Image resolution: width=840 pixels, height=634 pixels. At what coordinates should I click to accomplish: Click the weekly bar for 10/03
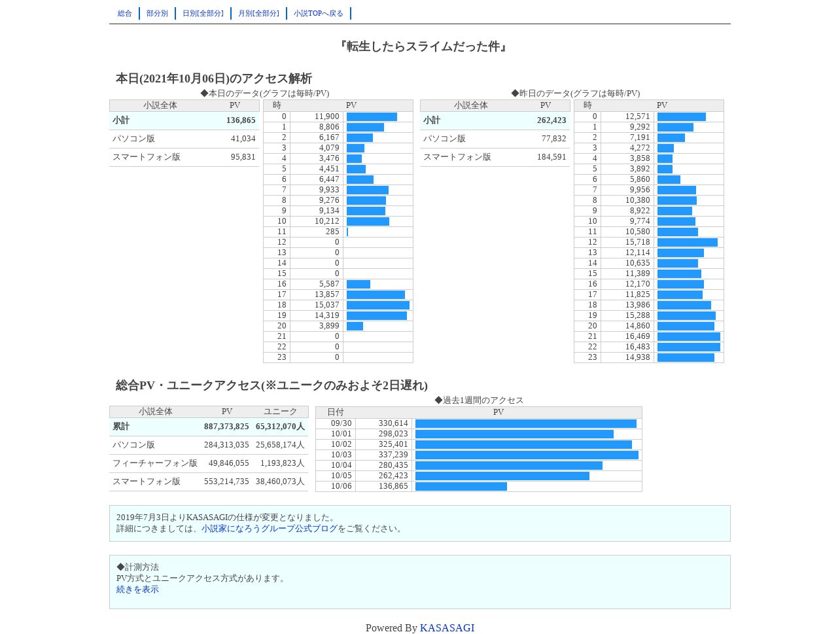click(527, 455)
